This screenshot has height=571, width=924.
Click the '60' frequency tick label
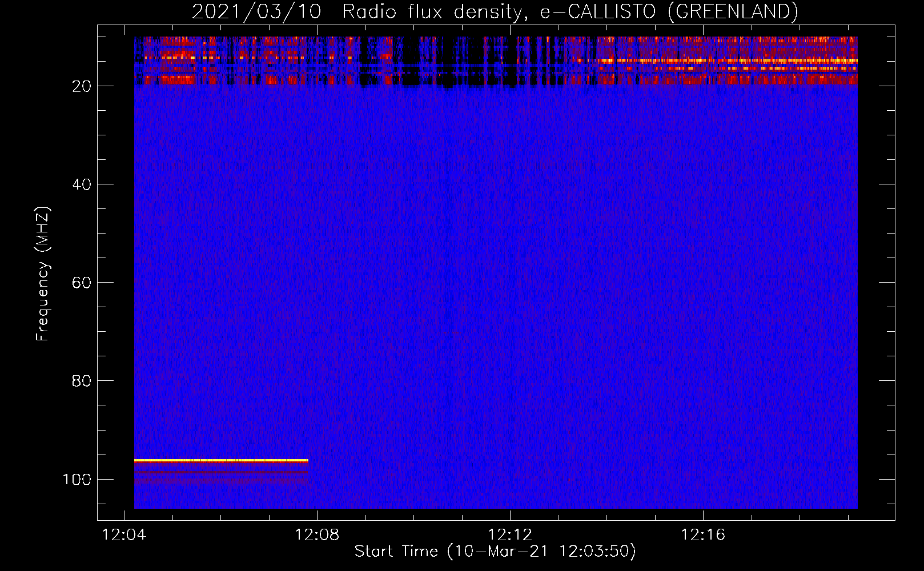[82, 283]
